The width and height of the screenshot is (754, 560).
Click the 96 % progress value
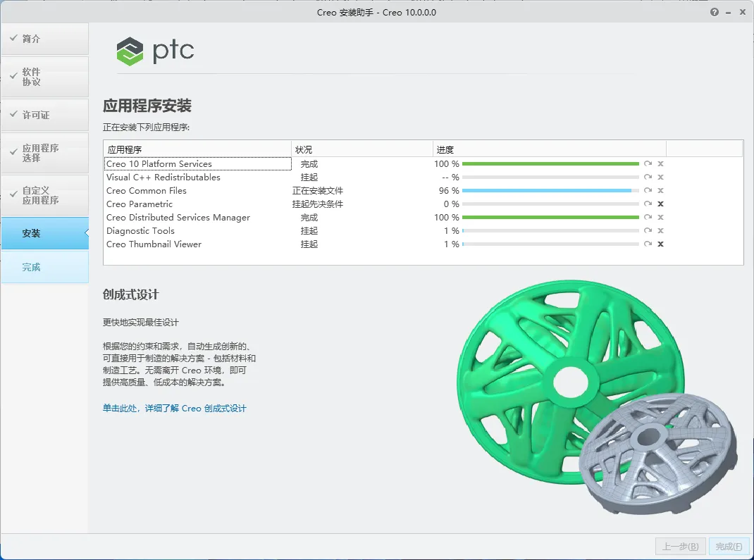pos(449,191)
